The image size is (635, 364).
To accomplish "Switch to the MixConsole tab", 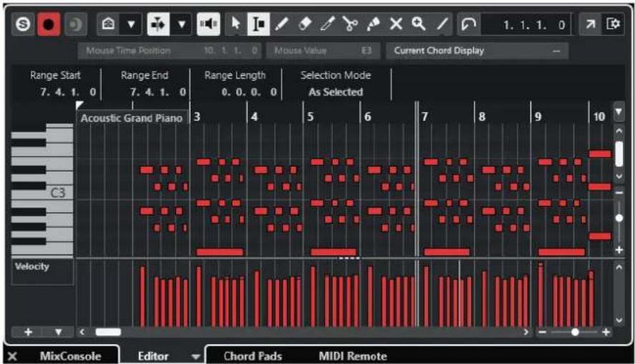I will pyautogui.click(x=70, y=356).
